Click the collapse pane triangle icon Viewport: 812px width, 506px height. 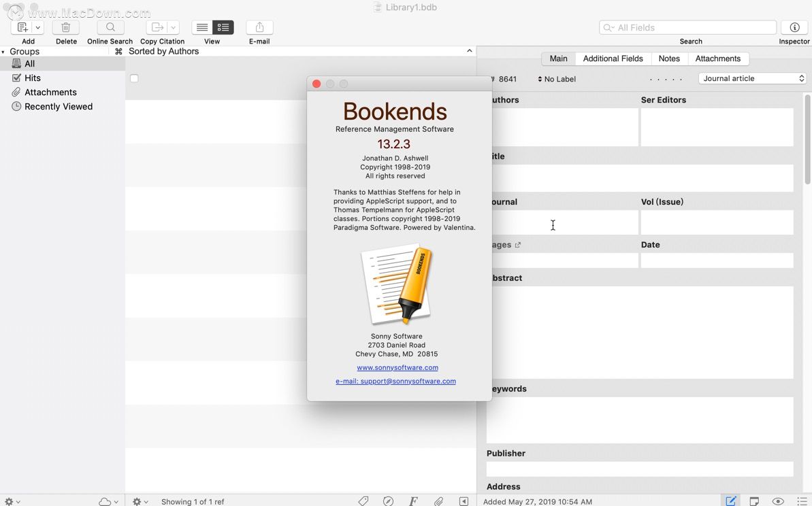pos(464,501)
